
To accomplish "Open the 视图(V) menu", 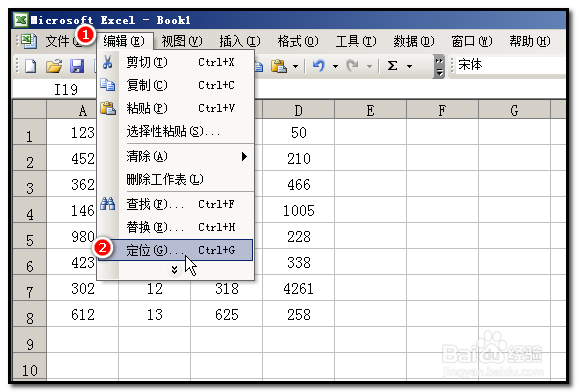I will pos(182,41).
